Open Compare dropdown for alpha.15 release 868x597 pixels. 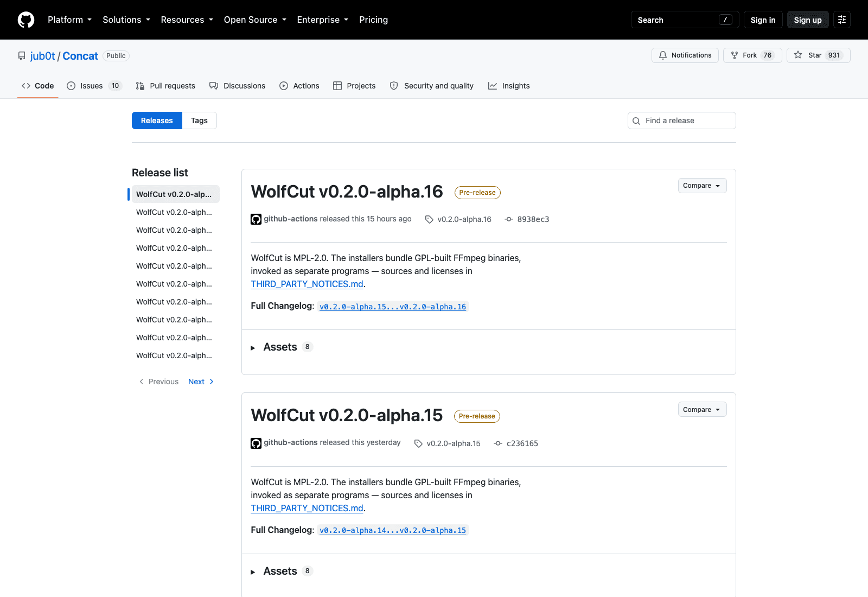702,409
